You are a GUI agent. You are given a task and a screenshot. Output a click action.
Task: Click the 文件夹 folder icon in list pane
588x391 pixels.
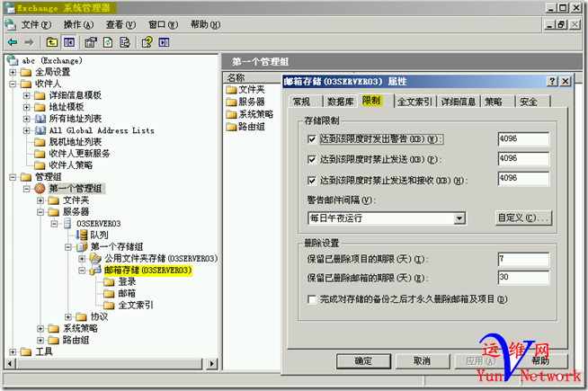(x=231, y=90)
